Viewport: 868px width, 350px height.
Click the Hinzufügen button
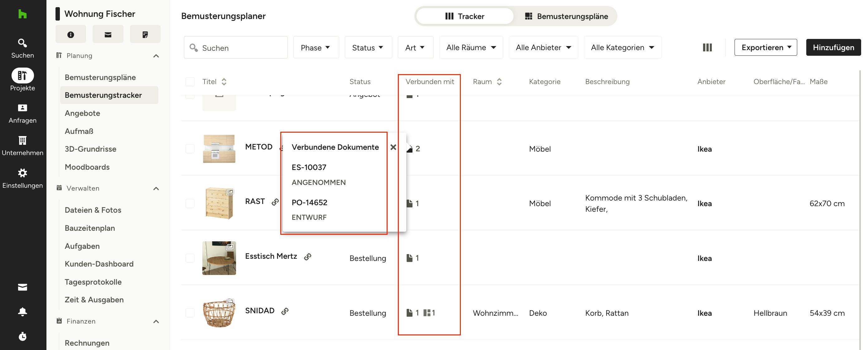833,47
